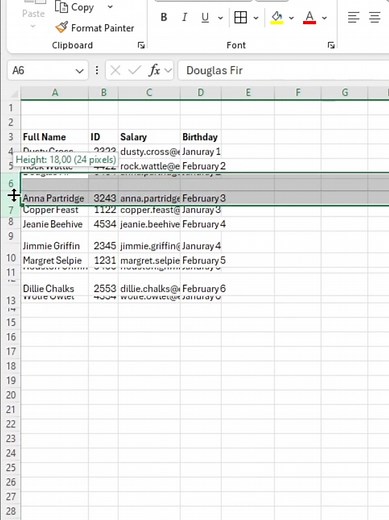The image size is (389, 520).
Task: Click the ID cell 4534
Action: pos(104,224)
